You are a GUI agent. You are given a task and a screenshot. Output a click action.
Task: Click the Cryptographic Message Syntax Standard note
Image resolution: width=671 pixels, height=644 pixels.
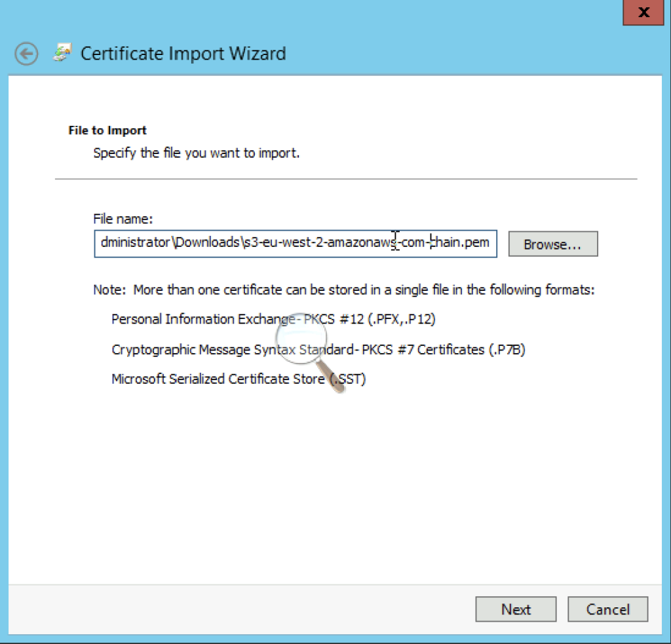click(x=318, y=349)
